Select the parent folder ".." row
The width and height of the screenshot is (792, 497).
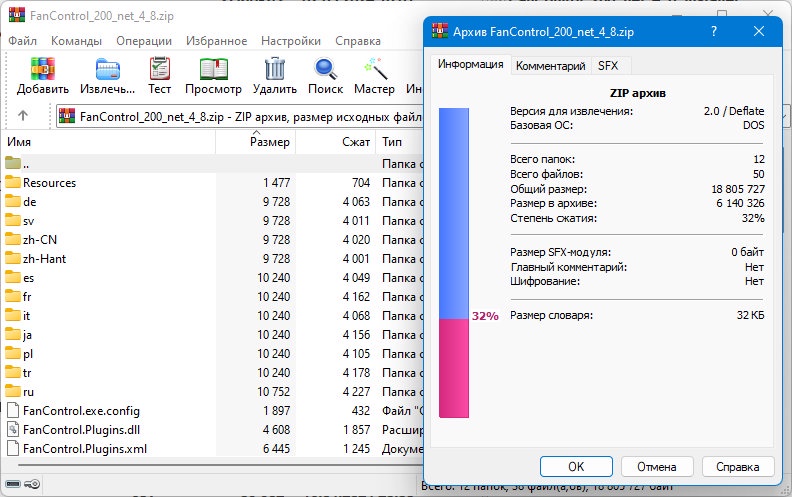pos(212,164)
